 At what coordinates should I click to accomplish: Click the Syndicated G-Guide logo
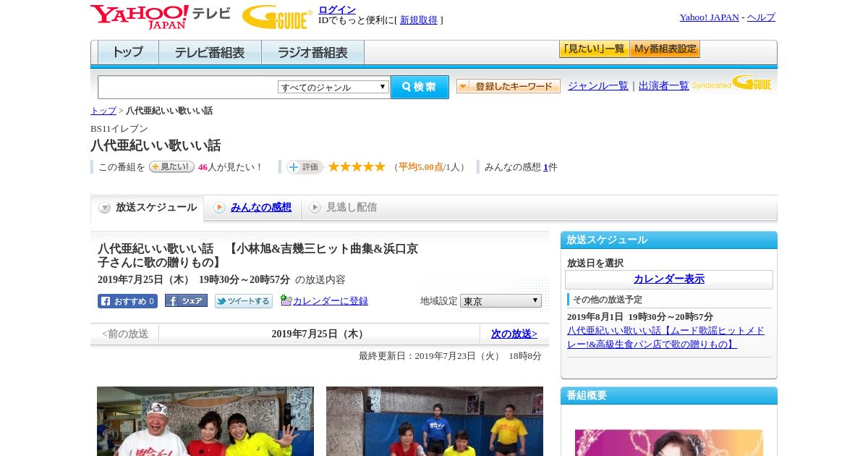732,83
